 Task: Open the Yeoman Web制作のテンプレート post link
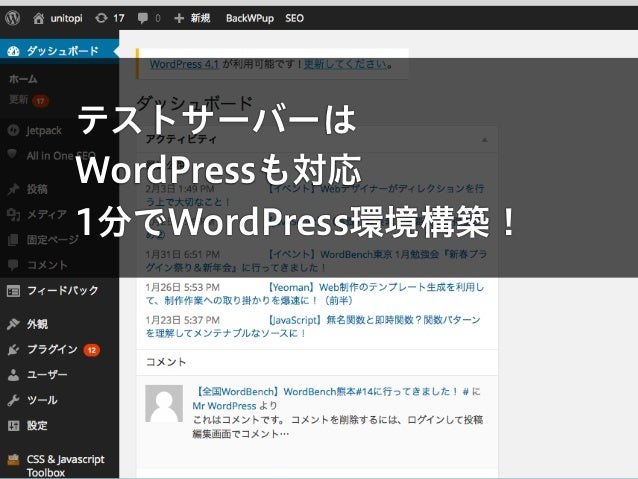pyautogui.click(x=315, y=294)
